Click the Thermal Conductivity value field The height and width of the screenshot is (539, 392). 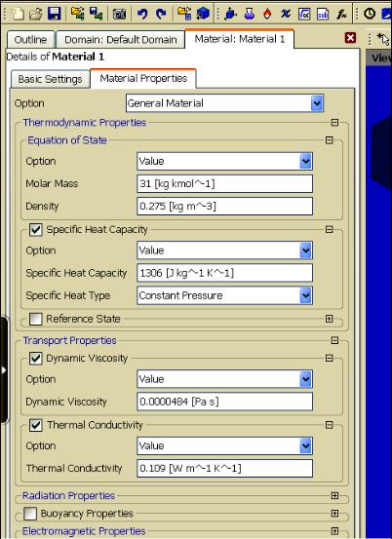tap(225, 468)
